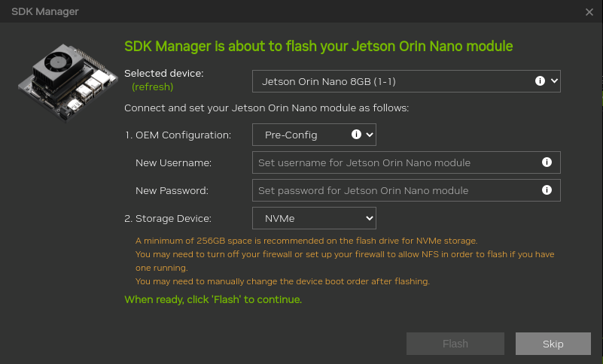Close the SDK Manager dialog with X
The height and width of the screenshot is (364, 603).
589,12
